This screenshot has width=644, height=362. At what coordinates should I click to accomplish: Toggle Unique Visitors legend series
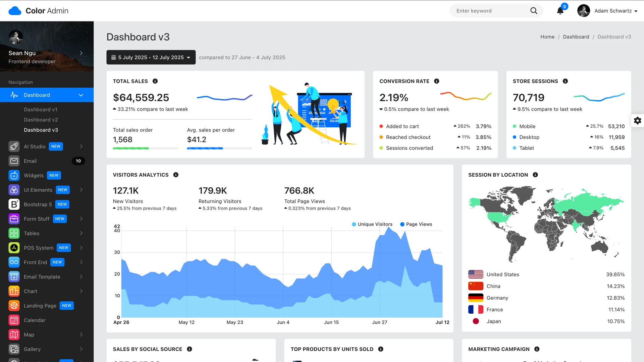(x=372, y=224)
